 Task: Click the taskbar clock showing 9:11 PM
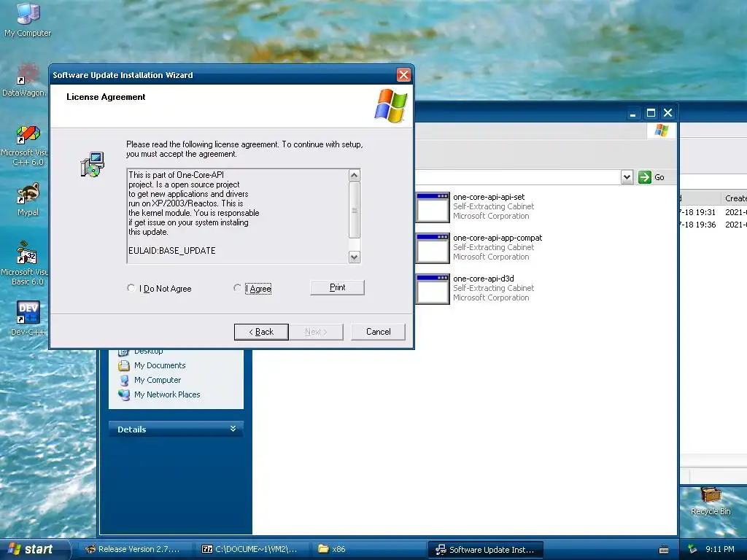point(720,549)
